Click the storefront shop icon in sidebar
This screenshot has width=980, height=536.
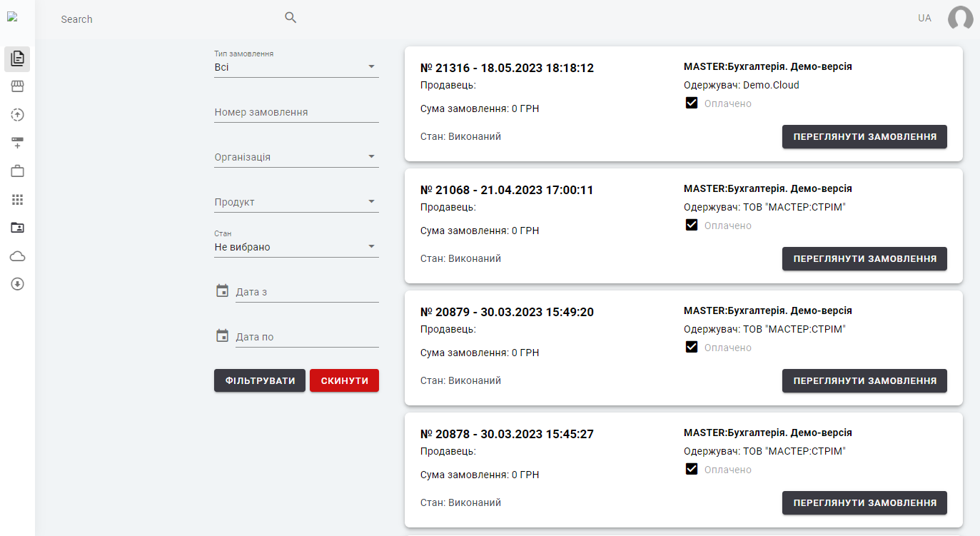pyautogui.click(x=17, y=86)
